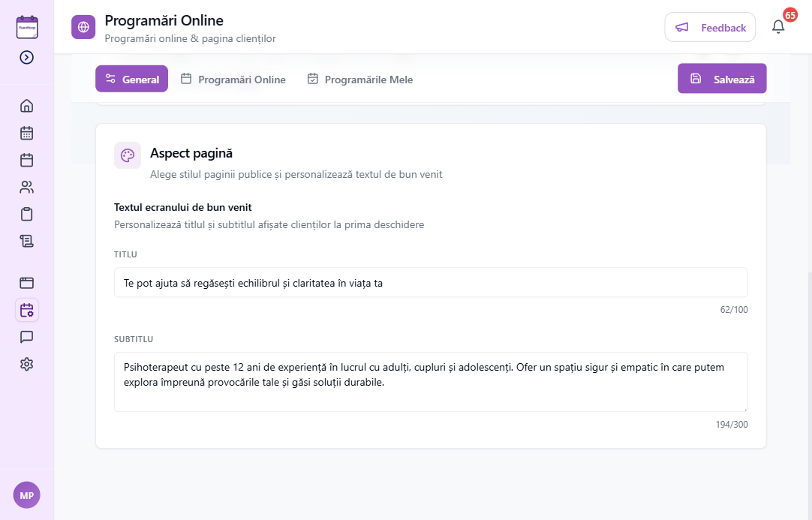
Task: Open the scroll document icon in sidebar
Action: pyautogui.click(x=26, y=241)
